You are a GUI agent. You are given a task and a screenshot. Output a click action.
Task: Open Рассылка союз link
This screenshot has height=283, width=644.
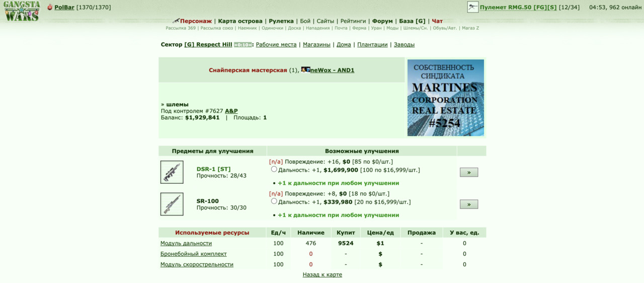(x=217, y=28)
